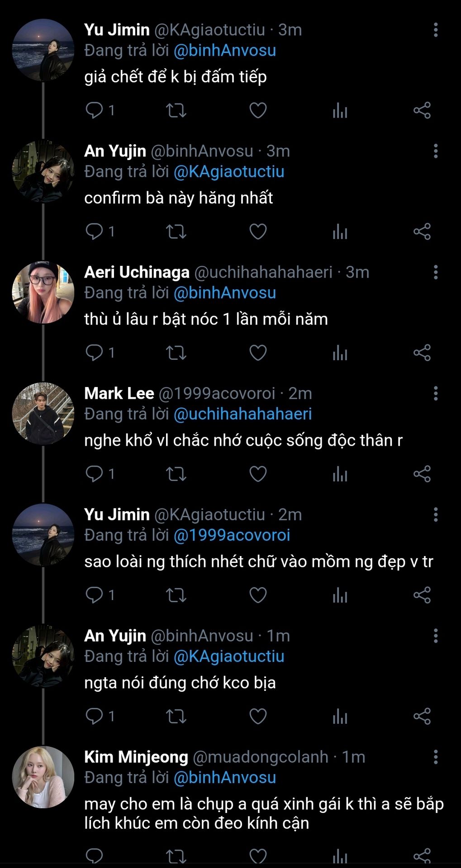Open @1999acovoroi mention link
The width and height of the screenshot is (461, 868).
(x=232, y=535)
